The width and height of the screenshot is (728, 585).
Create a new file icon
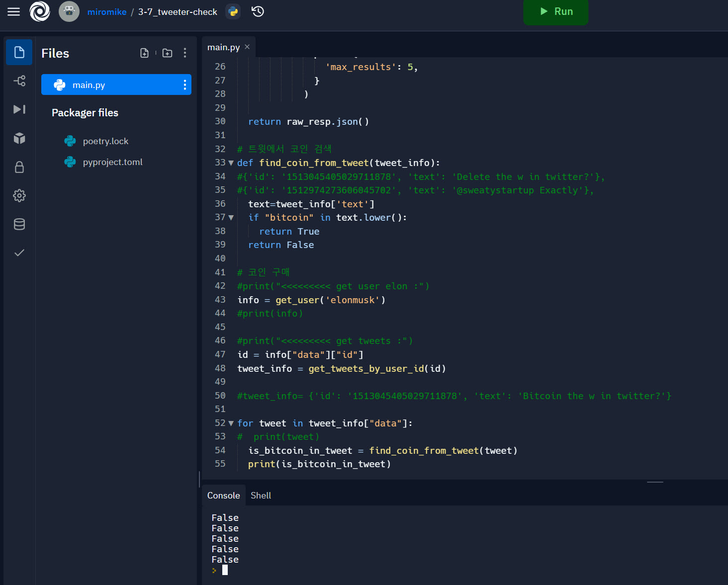(x=145, y=53)
